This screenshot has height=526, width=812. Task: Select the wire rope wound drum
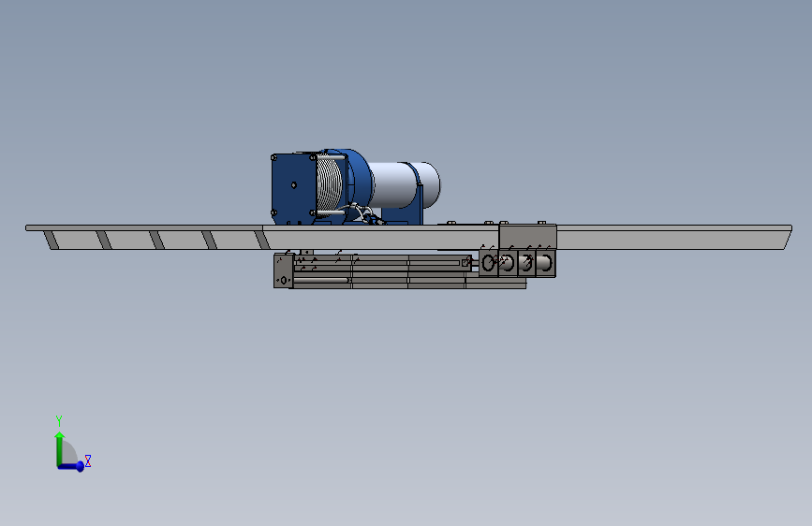tap(329, 184)
